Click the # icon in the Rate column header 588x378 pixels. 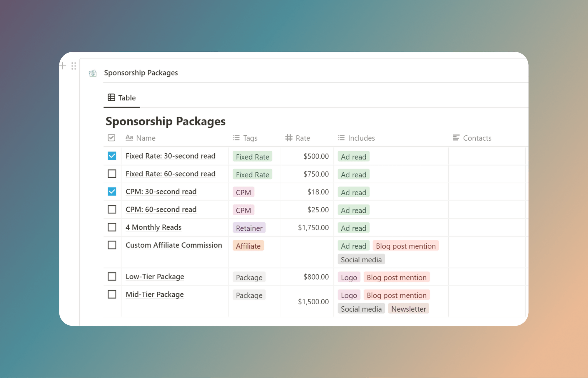click(288, 138)
